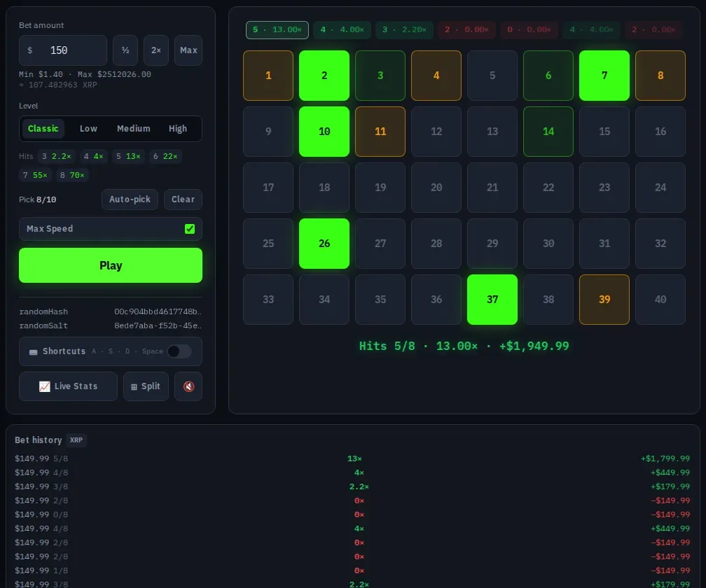Set bet to Max
The height and width of the screenshot is (588, 706).
click(188, 50)
